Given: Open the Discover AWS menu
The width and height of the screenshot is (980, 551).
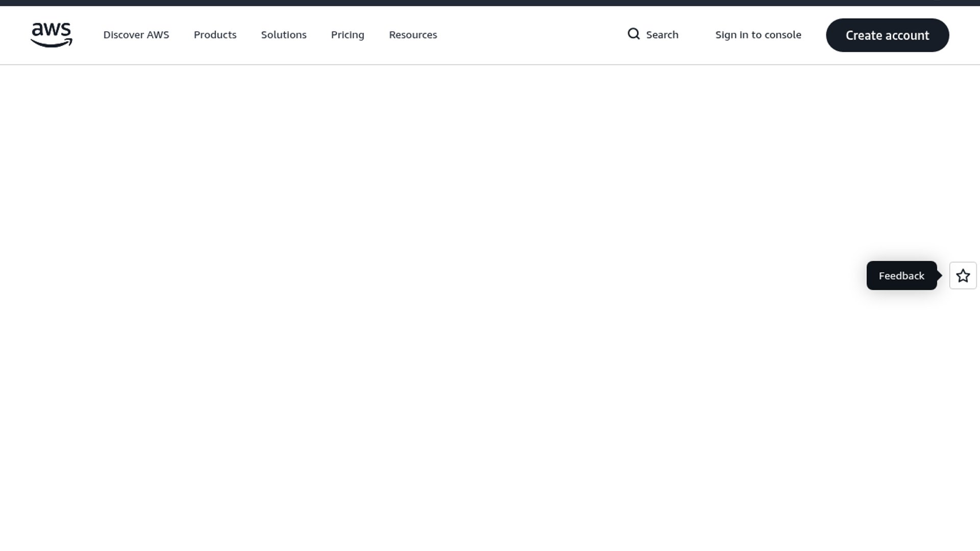Looking at the screenshot, I should [136, 35].
